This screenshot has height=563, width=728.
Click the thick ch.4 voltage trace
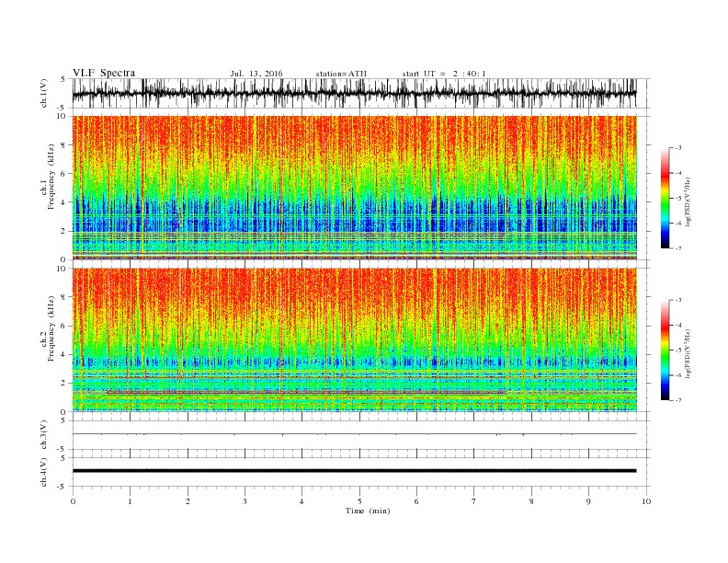[354, 471]
